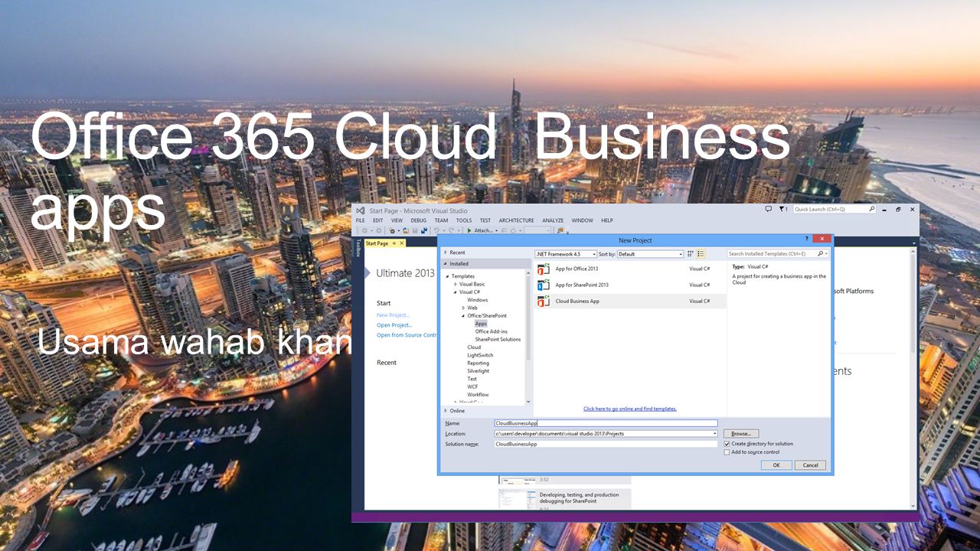Collapse the Visual C# tree node
The width and height of the screenshot is (980, 551).
point(456,292)
